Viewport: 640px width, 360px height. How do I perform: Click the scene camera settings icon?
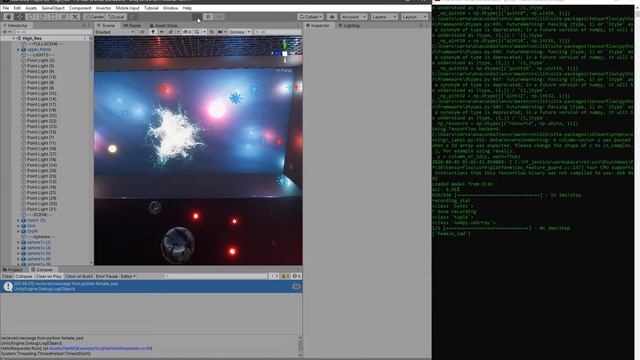tap(222, 32)
